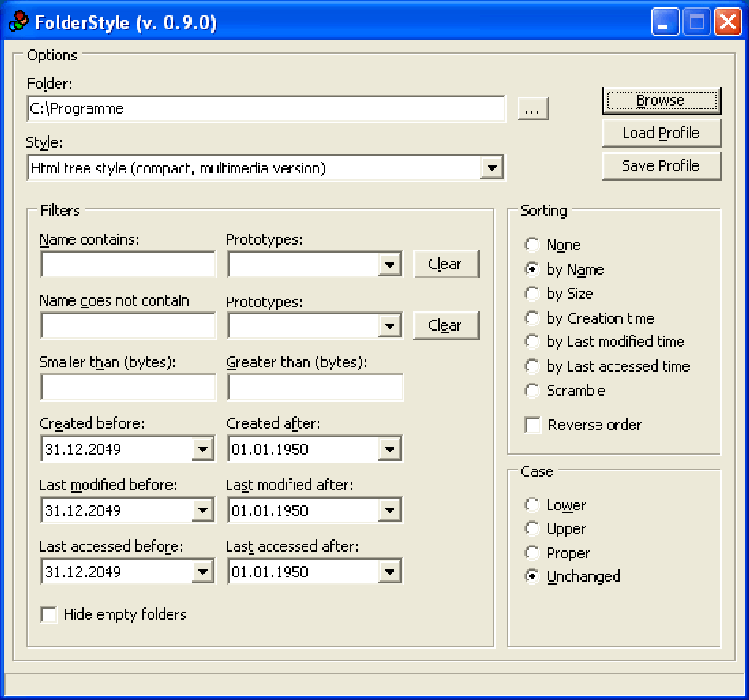Click the Greater than (bytes) field

click(x=315, y=387)
